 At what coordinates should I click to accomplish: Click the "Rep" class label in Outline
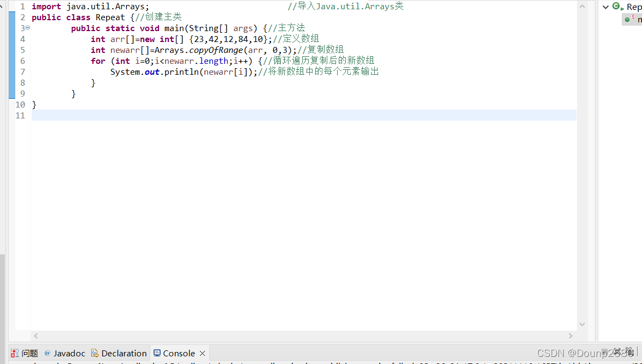[634, 7]
